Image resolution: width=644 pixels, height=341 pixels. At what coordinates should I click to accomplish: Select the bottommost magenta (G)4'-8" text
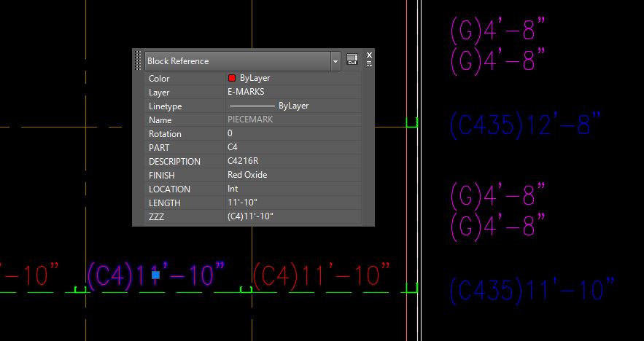[498, 226]
